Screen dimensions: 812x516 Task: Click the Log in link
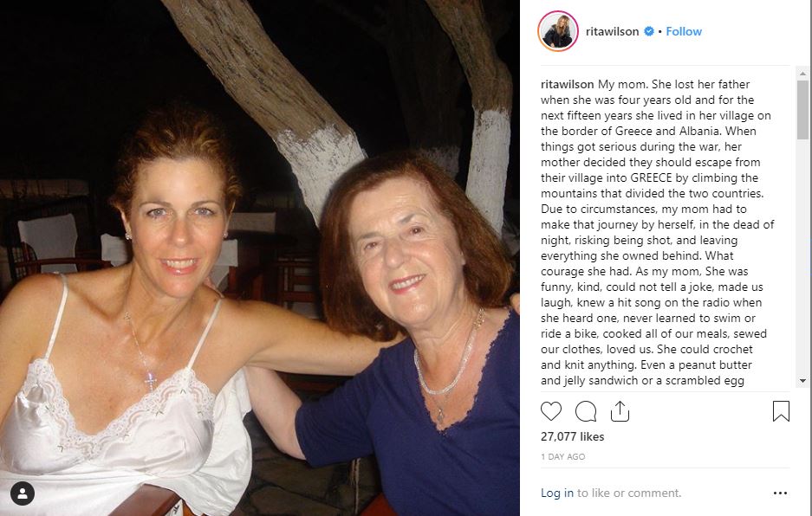(x=556, y=493)
